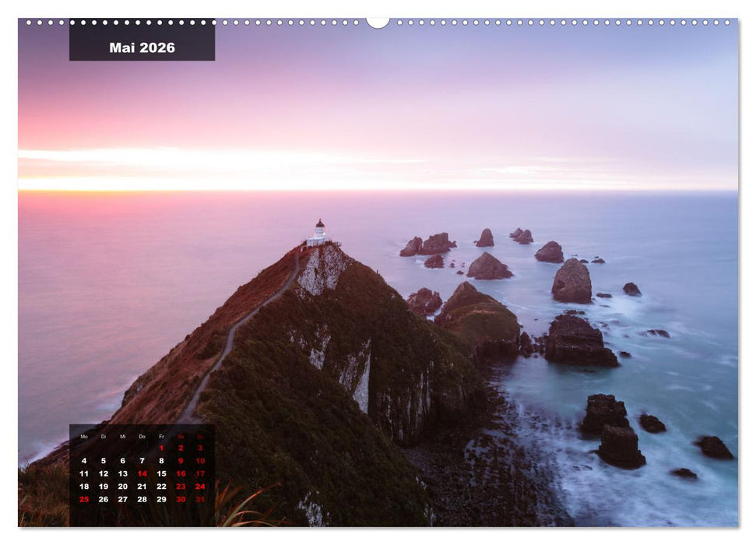Click the Do weekday header
Screen dimensions: 756x545
142,436
